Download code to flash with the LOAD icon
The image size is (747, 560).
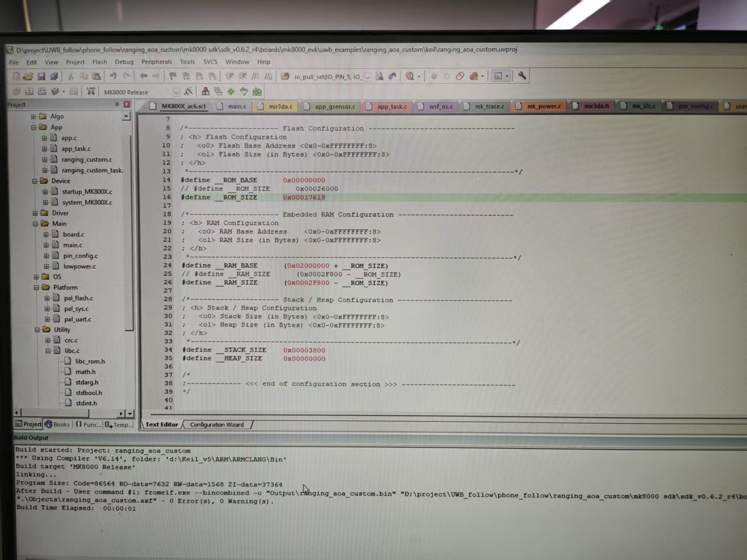click(x=91, y=91)
